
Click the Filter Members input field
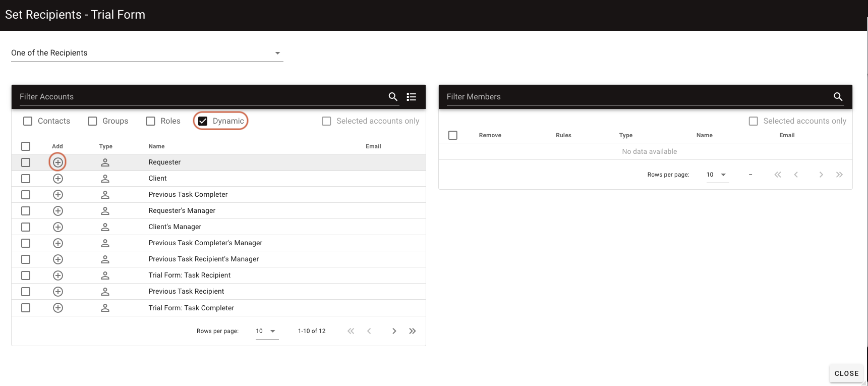(635, 97)
